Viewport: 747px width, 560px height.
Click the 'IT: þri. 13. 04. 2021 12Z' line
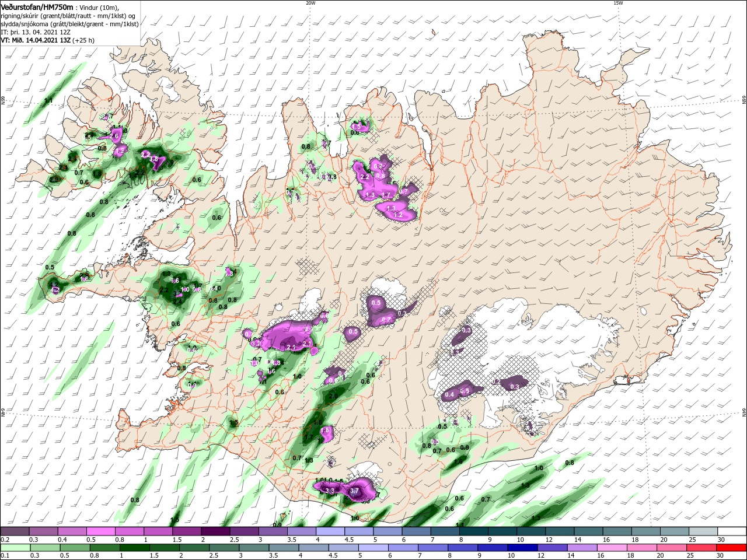click(36, 32)
